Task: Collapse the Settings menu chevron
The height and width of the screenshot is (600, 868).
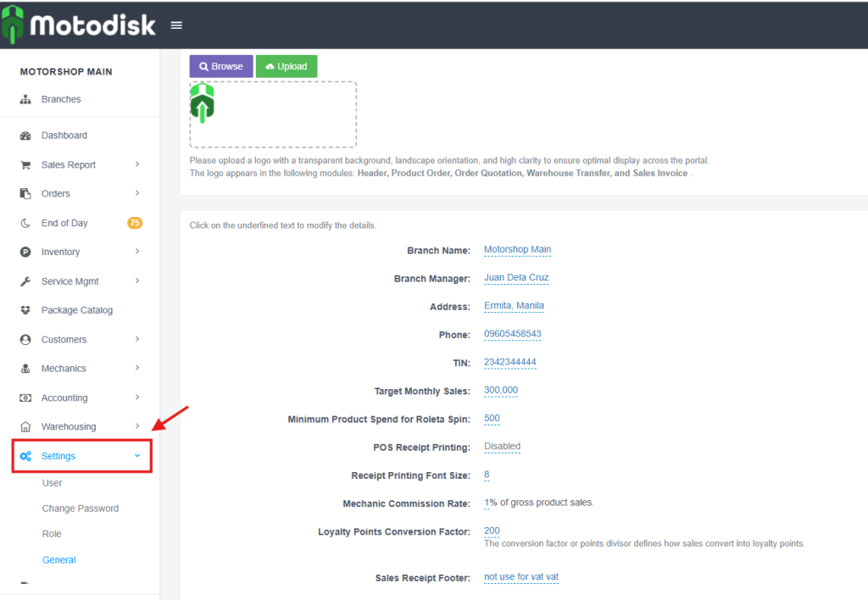Action: point(137,456)
